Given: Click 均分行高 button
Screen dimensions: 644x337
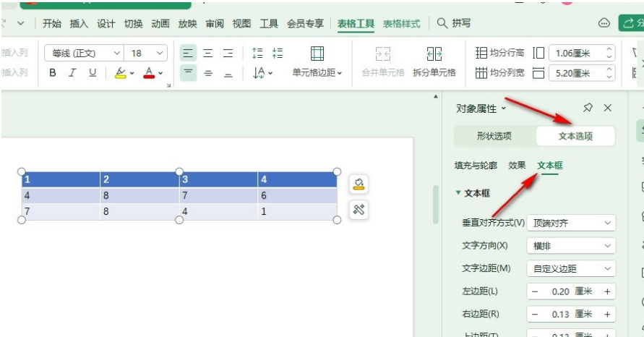Looking at the screenshot, I should pos(499,53).
